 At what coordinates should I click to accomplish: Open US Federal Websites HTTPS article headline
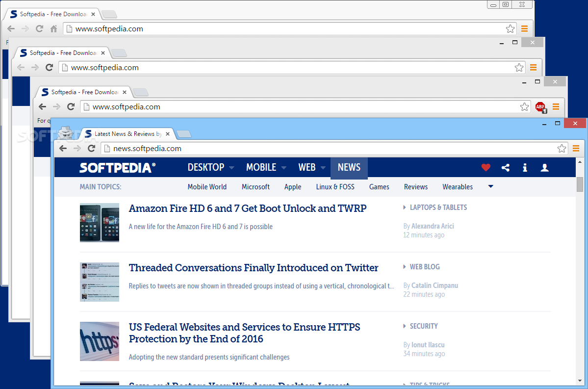click(244, 333)
